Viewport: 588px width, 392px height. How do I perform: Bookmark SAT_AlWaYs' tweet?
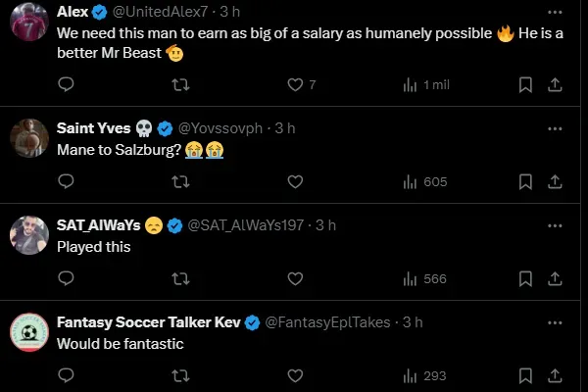coord(525,278)
